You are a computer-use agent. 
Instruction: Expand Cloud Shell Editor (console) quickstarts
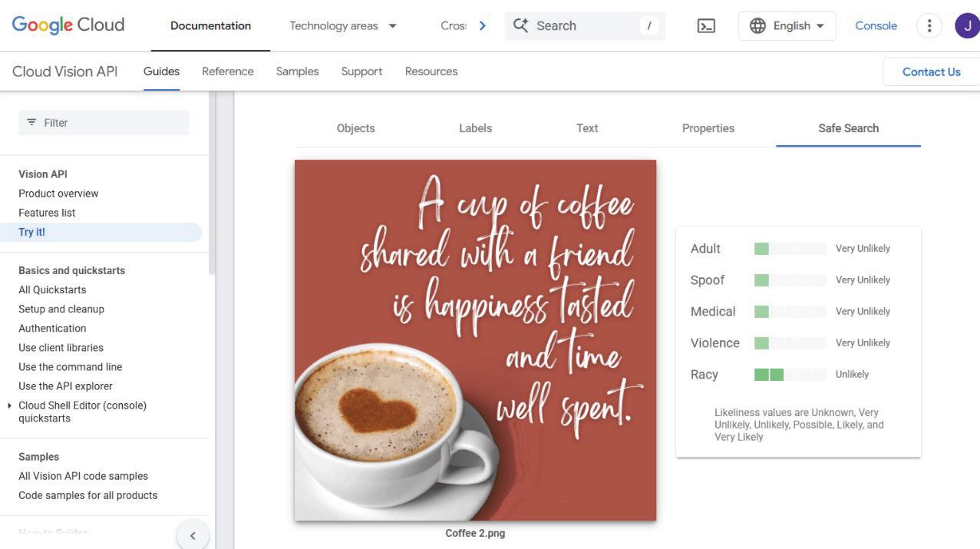(x=9, y=405)
